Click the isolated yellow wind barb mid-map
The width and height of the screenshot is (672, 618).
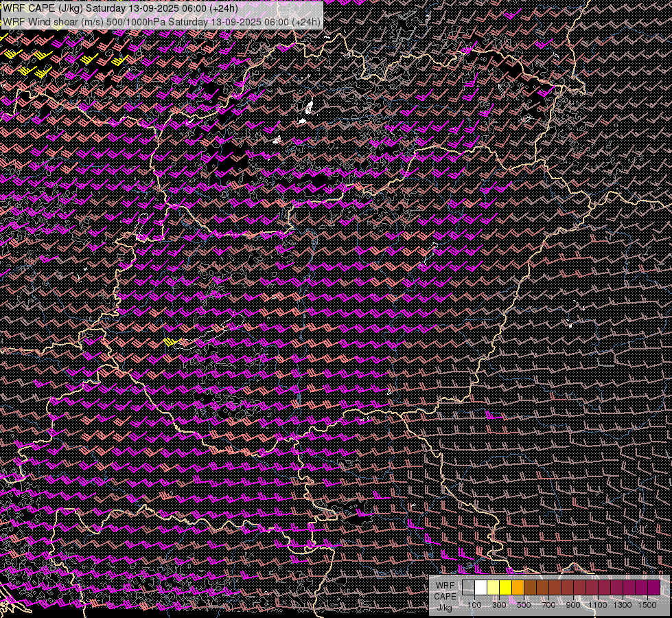coord(170,341)
